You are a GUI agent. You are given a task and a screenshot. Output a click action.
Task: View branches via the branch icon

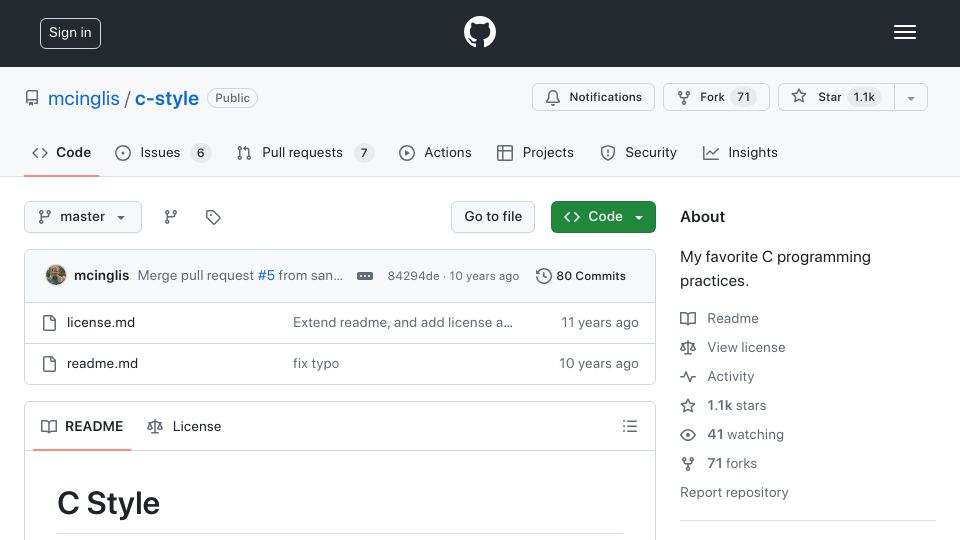click(171, 217)
